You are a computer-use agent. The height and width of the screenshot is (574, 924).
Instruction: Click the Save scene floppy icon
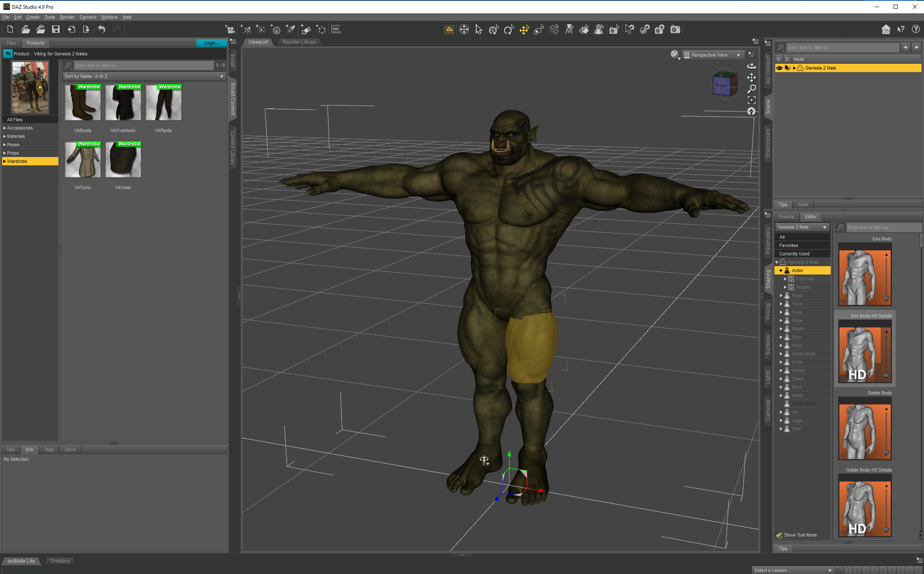click(x=55, y=29)
